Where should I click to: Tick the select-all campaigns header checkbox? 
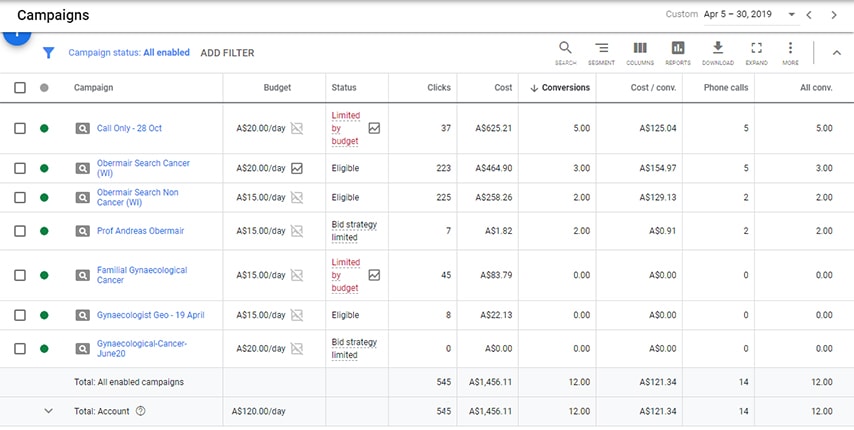[x=20, y=88]
